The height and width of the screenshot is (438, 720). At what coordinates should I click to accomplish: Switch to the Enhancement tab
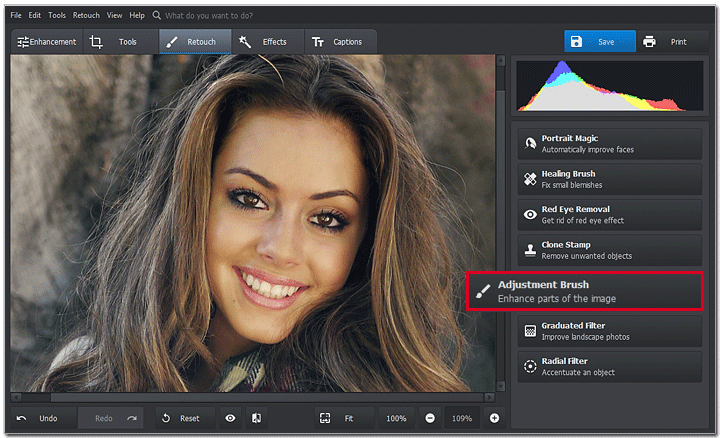[47, 42]
